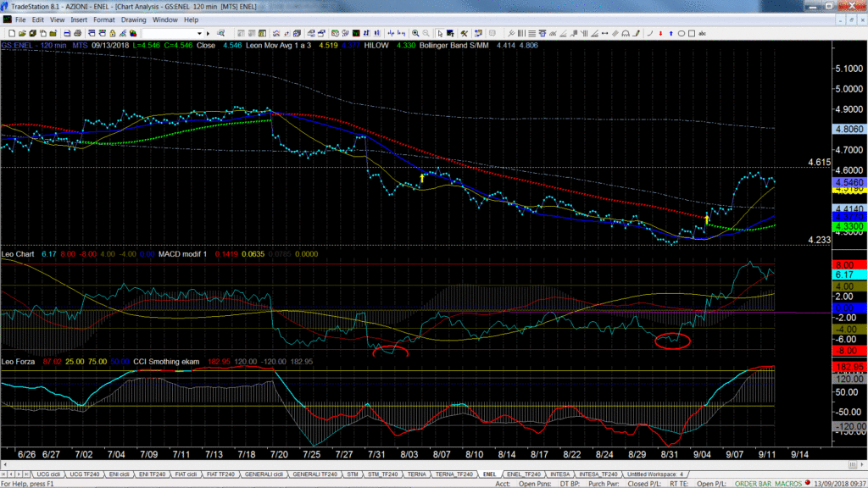Screen dimensions: 868x488
Task: Select the pointer arrow tool
Action: 440,33
